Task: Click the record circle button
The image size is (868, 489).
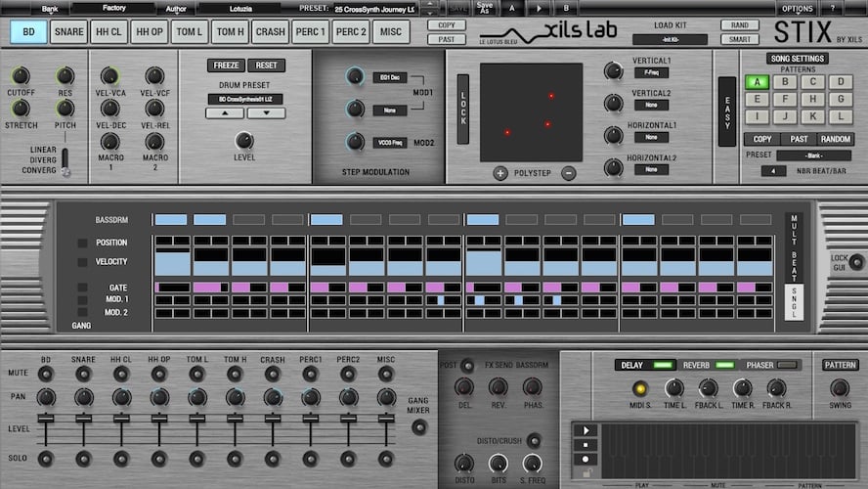Action: (586, 459)
